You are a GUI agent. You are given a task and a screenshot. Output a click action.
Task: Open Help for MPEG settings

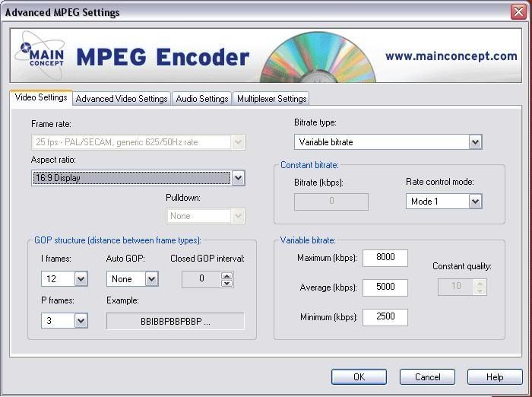pyautogui.click(x=495, y=377)
